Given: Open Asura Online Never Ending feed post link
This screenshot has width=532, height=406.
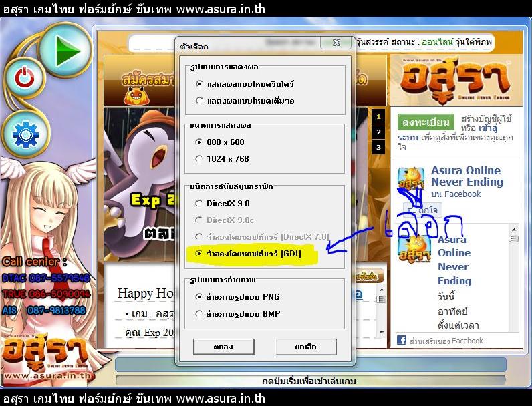Looking at the screenshot, I should coord(454,260).
